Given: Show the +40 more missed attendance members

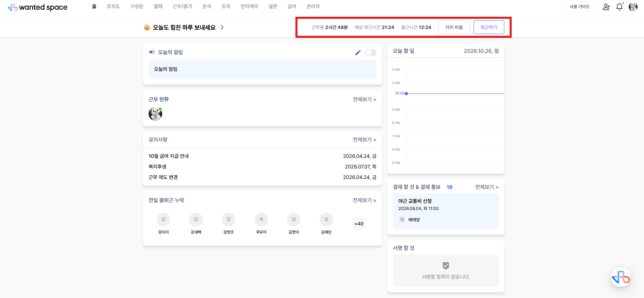Looking at the screenshot, I should click(x=359, y=224).
